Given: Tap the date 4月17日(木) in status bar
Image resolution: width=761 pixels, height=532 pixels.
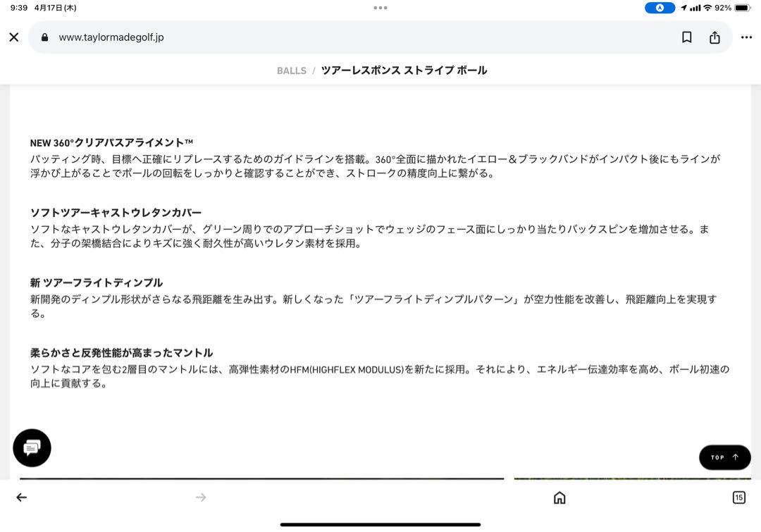Looking at the screenshot, I should click(56, 8).
